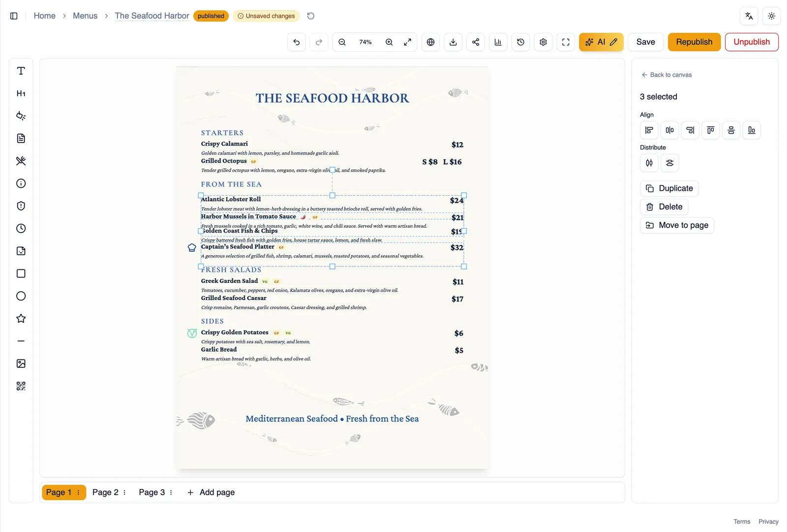Toggle fullscreen mode in the toolbar
Viewport: 787px width, 532px height.
[x=566, y=42]
